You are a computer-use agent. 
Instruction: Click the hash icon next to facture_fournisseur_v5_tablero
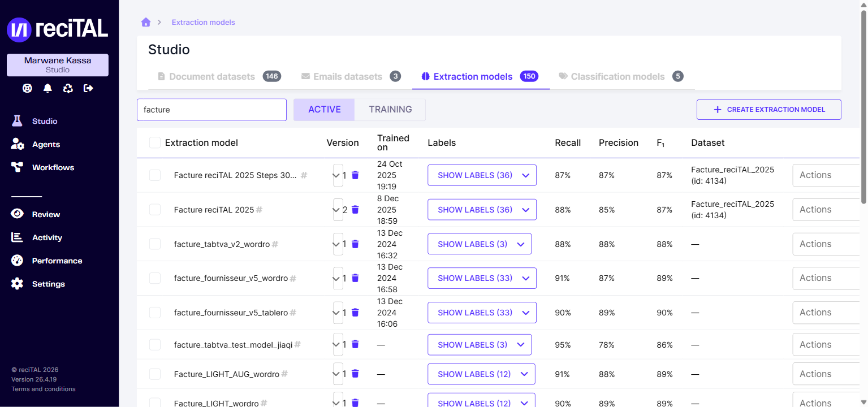293,313
